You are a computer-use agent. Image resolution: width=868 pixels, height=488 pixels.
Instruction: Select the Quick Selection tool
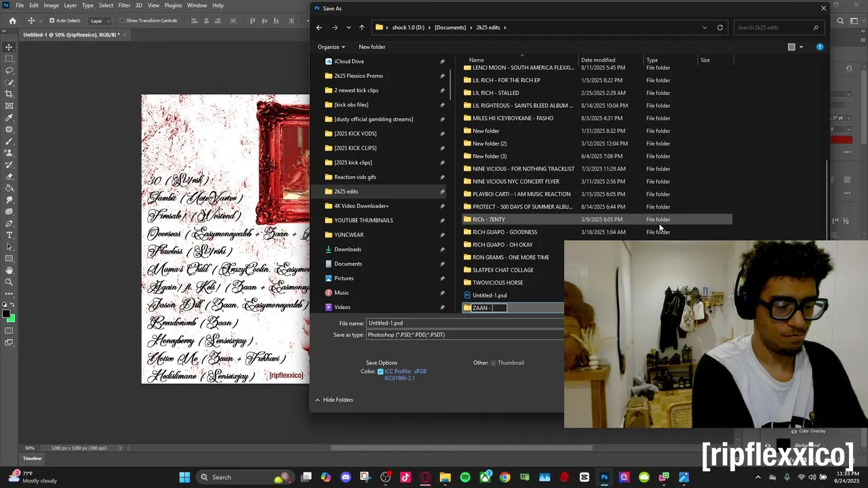(9, 82)
